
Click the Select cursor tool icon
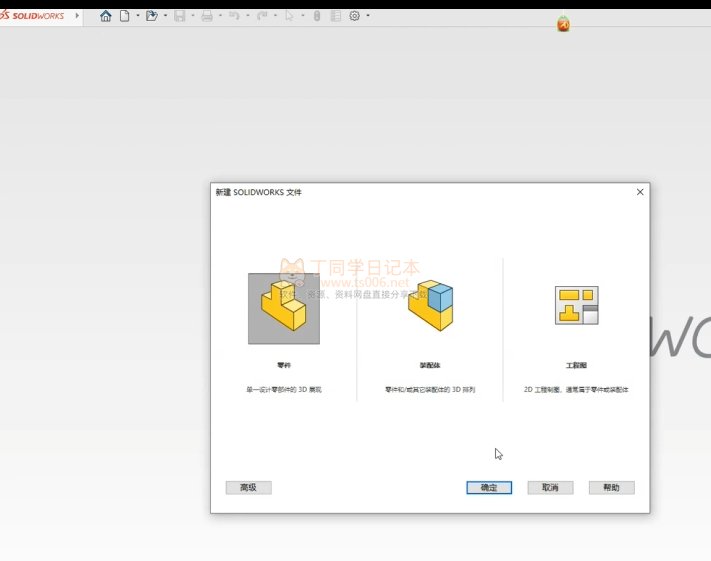[289, 16]
